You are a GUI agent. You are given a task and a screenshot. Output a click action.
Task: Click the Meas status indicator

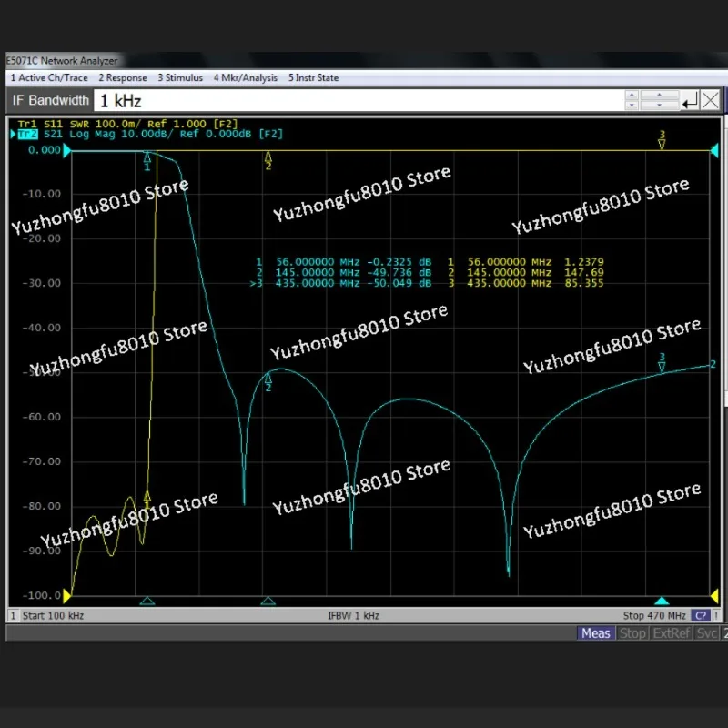click(x=596, y=633)
